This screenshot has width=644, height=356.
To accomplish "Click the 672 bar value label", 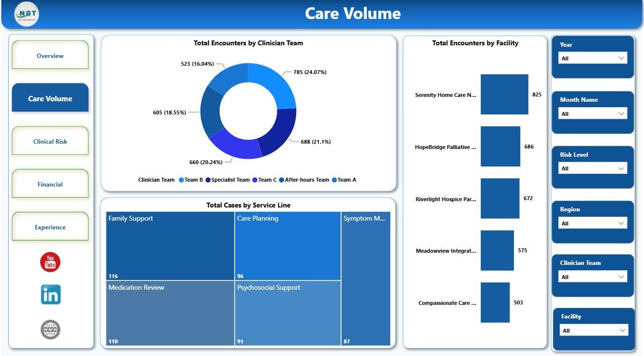I will 528,198.
